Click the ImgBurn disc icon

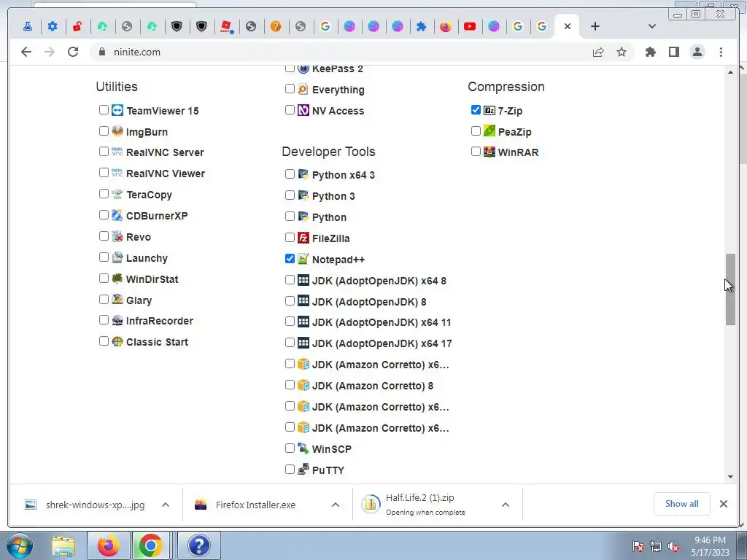pos(117,131)
